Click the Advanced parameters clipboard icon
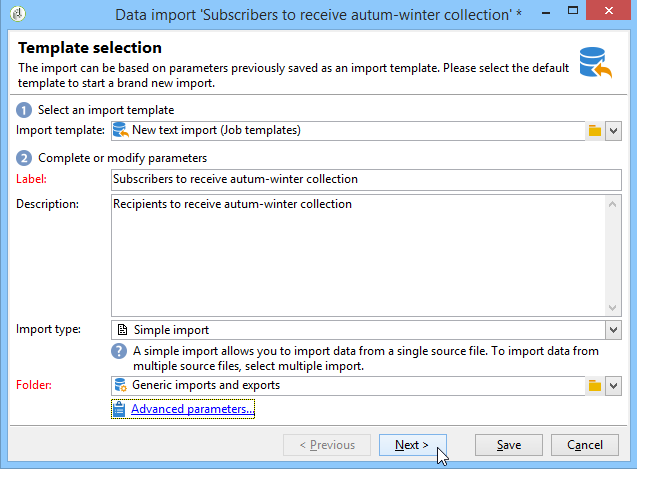 click(119, 409)
